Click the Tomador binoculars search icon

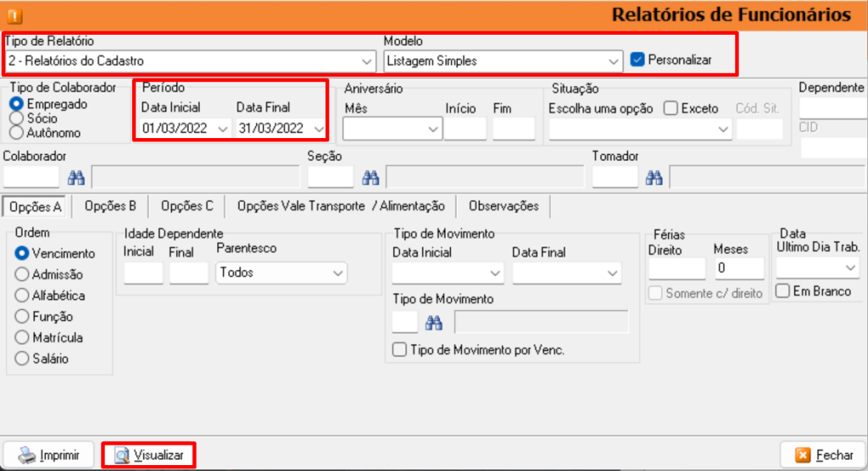654,178
